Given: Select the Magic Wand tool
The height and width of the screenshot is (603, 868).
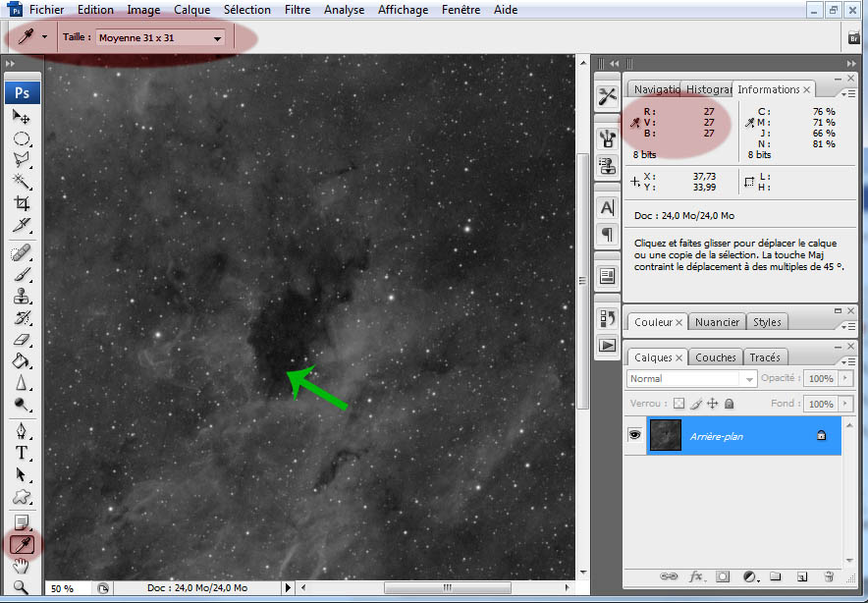Looking at the screenshot, I should pos(22,181).
